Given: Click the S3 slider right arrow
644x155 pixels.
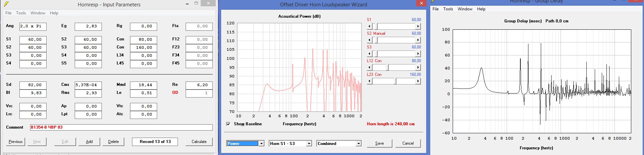Looking at the screenshot, I should (x=418, y=54).
